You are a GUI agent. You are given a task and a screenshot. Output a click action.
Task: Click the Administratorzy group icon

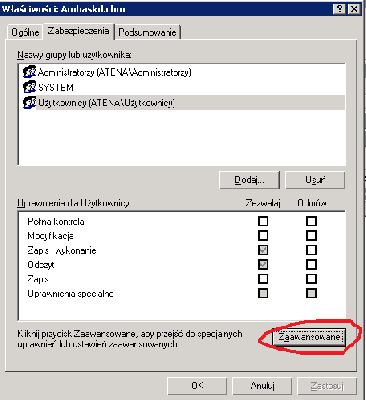(29, 72)
